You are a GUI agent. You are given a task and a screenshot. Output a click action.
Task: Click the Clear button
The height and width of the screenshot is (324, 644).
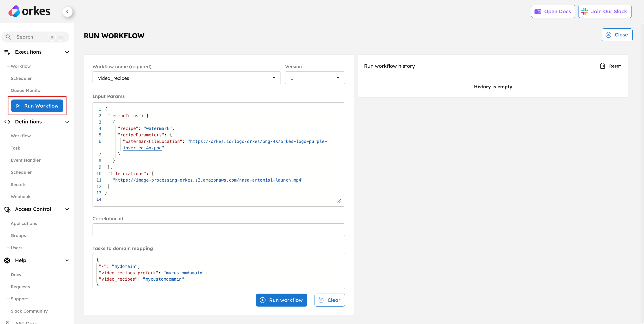coord(329,300)
